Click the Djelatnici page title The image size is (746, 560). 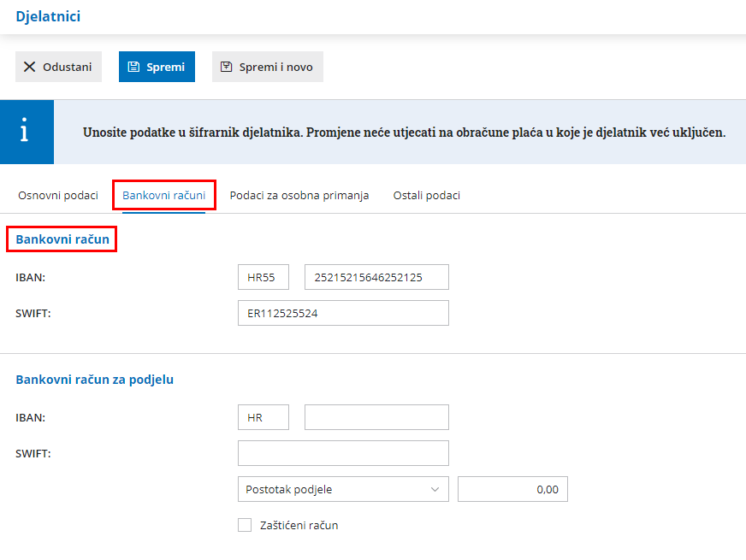pos(47,16)
